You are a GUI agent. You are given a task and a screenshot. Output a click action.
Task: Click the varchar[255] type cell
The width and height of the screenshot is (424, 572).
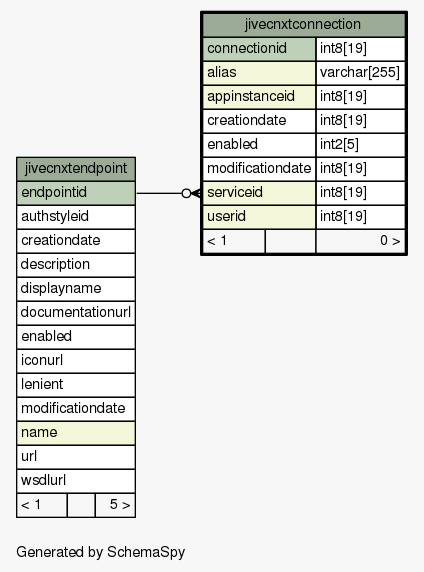click(x=361, y=73)
